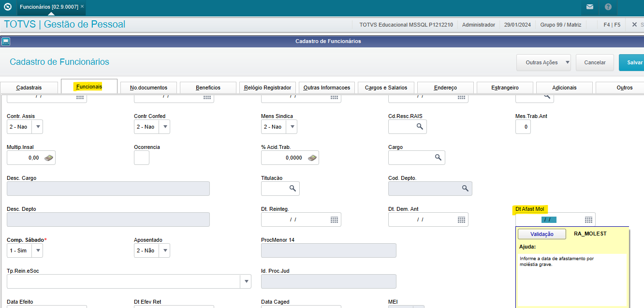644x308 pixels.
Task: Click the help text about moléstia grave
Action: [557, 262]
